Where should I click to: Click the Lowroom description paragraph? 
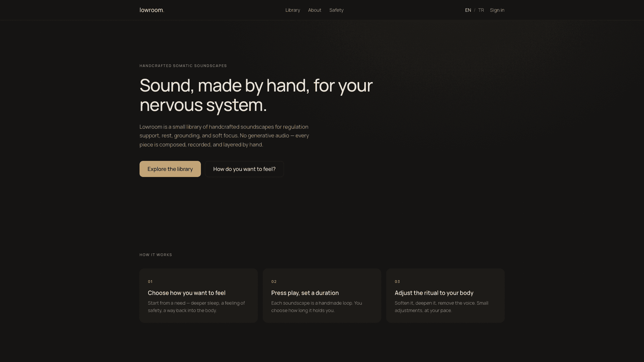(x=224, y=136)
